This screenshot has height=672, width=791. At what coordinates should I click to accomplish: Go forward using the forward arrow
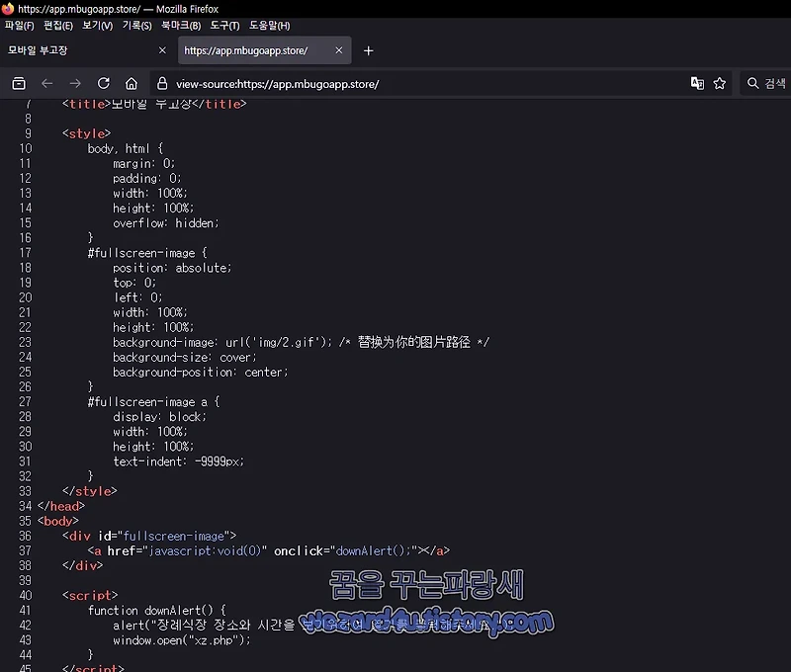tap(74, 83)
